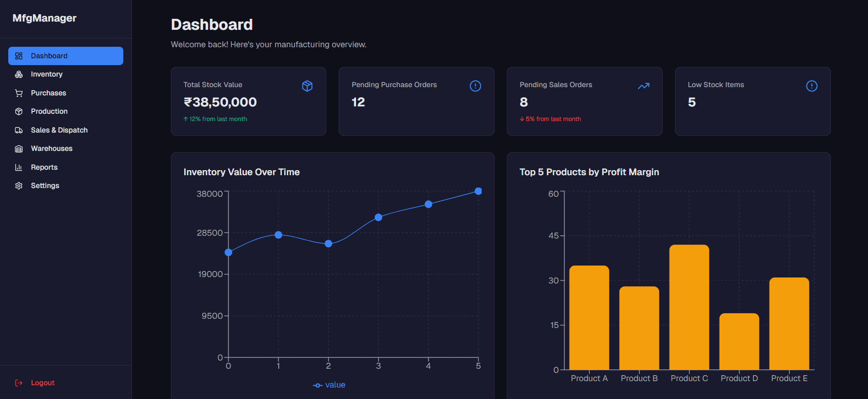
Task: Click the Settings gear icon
Action: tap(19, 186)
